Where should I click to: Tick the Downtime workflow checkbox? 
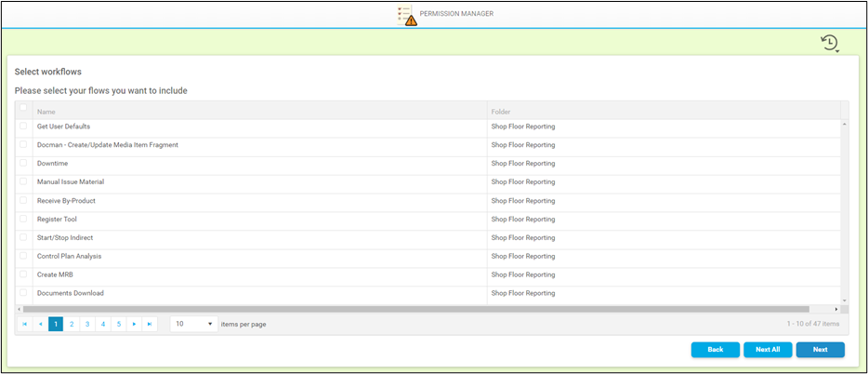[x=23, y=163]
